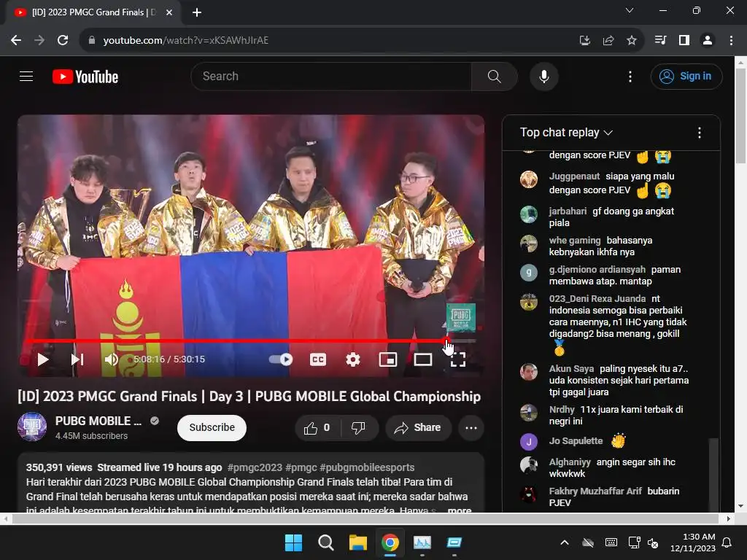Viewport: 747px width, 560px height.
Task: Click jarbahari's chat message
Action: (x=611, y=217)
